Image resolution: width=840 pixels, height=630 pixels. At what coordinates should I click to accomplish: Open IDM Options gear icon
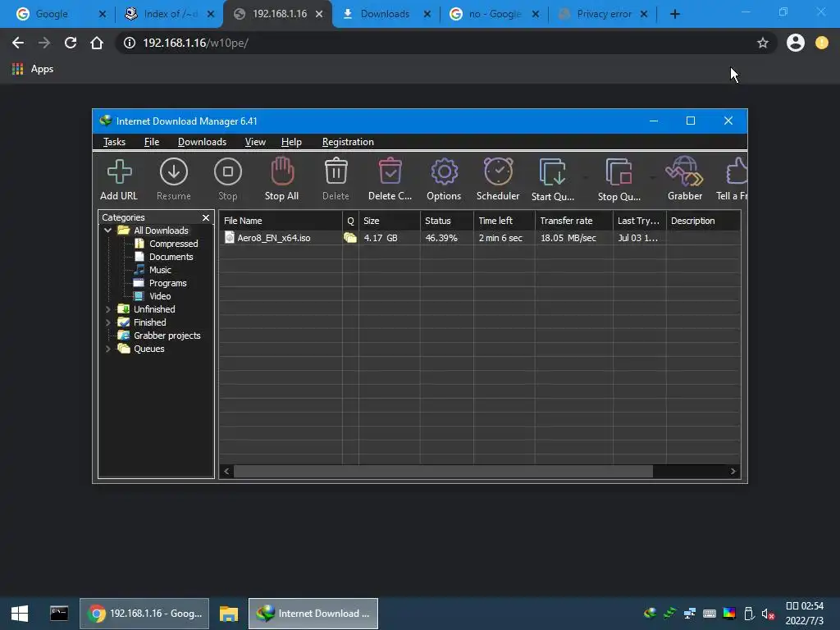tap(444, 172)
